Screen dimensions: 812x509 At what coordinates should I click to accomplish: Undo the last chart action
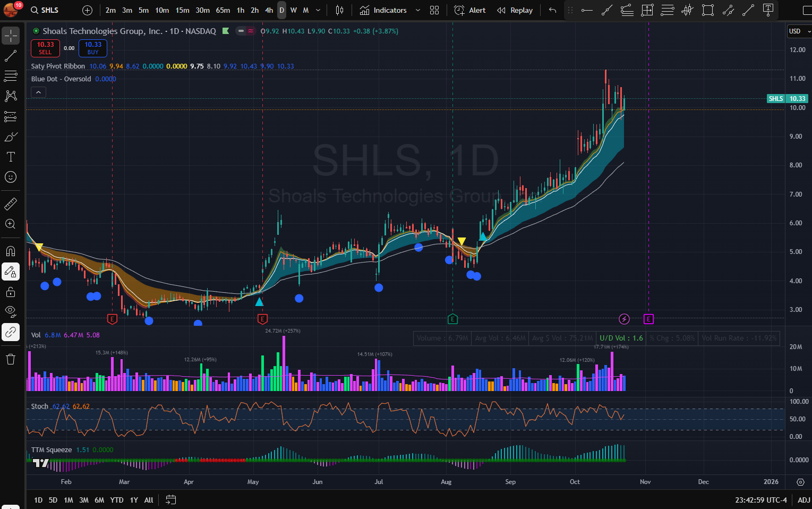click(x=553, y=10)
